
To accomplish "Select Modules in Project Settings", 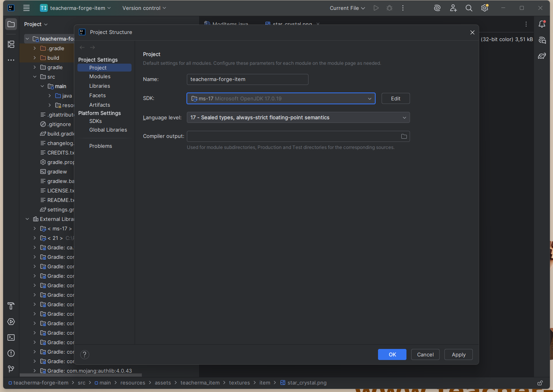I will click(100, 77).
